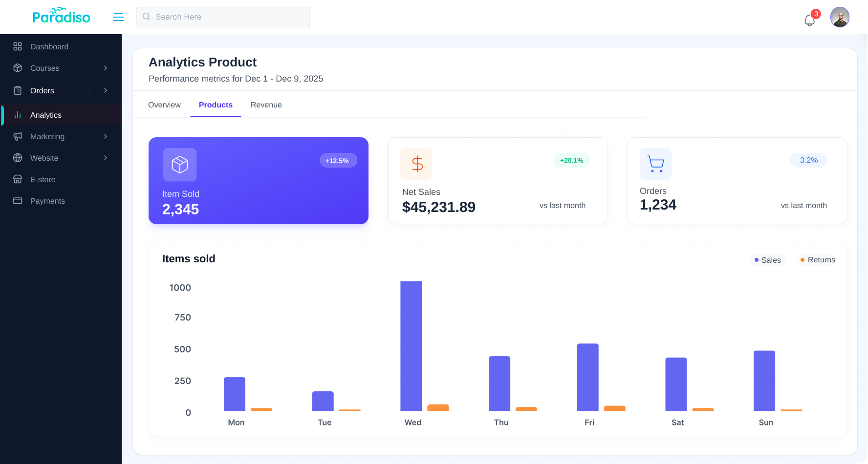
Task: Expand the Website submenu chevron
Action: (106, 158)
